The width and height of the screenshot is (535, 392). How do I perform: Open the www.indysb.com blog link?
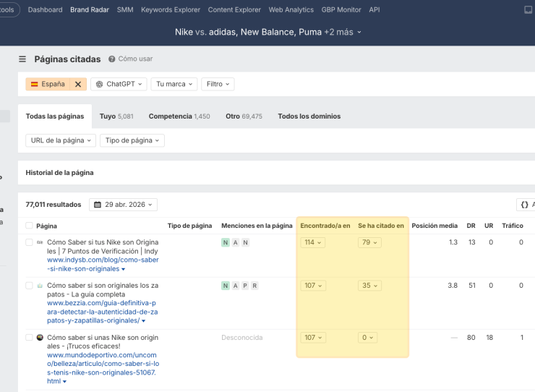click(x=103, y=264)
